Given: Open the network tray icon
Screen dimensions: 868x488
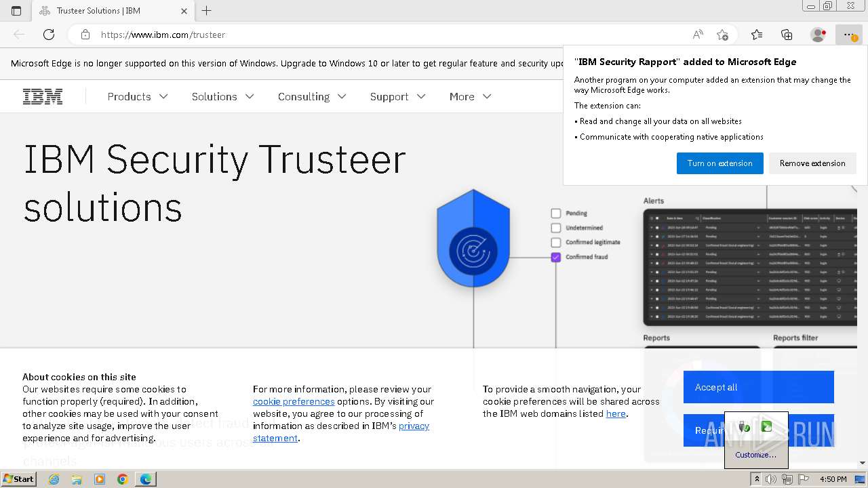Looking at the screenshot, I should coord(787,479).
